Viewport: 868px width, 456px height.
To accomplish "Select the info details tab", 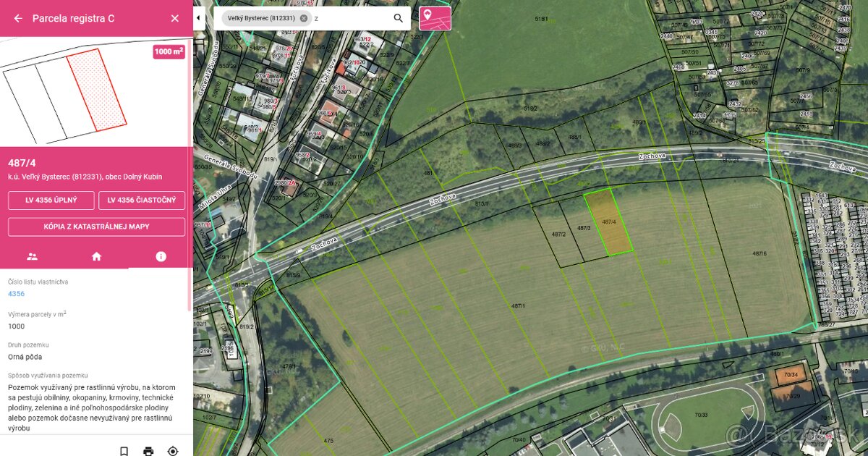I will (161, 256).
